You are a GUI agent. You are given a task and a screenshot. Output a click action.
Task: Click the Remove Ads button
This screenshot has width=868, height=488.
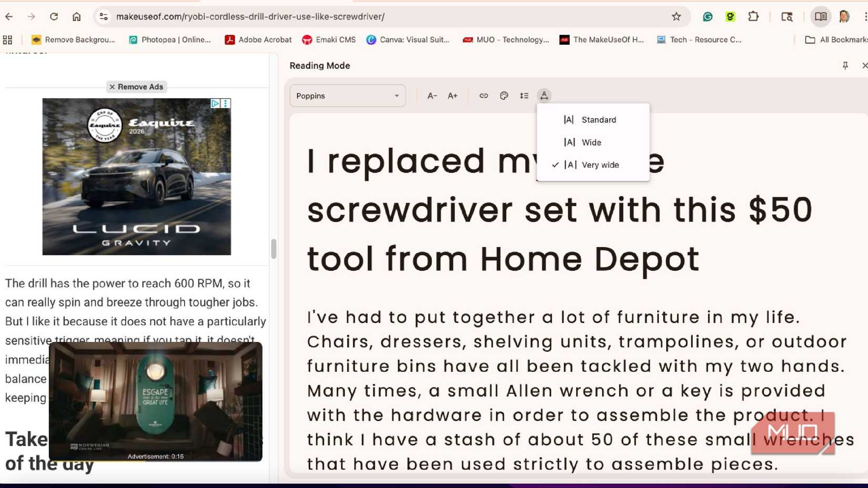click(136, 87)
